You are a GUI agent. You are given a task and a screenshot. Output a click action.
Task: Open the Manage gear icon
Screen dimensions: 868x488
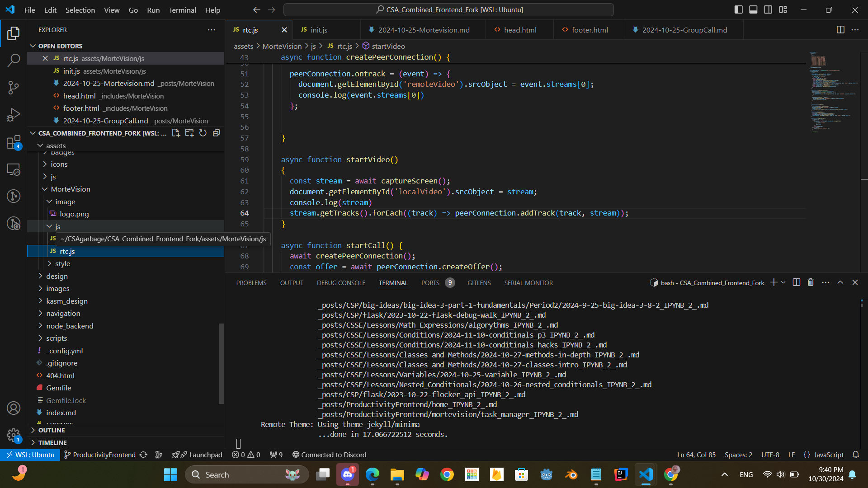click(14, 436)
